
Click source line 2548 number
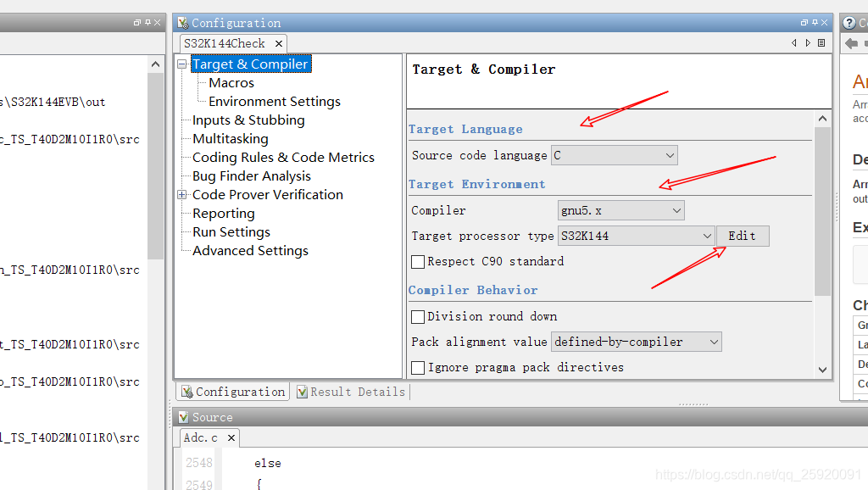pyautogui.click(x=199, y=463)
